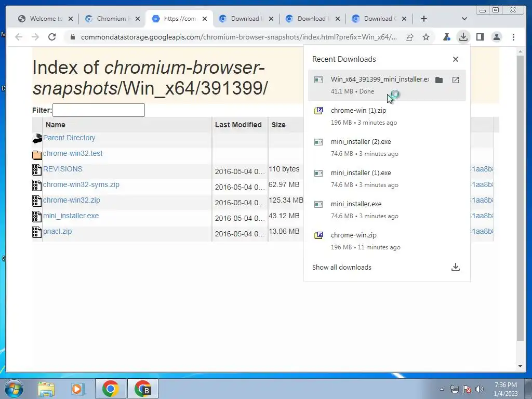
Task: Open Win_x64_391399 installer in new window icon
Action: (x=455, y=80)
